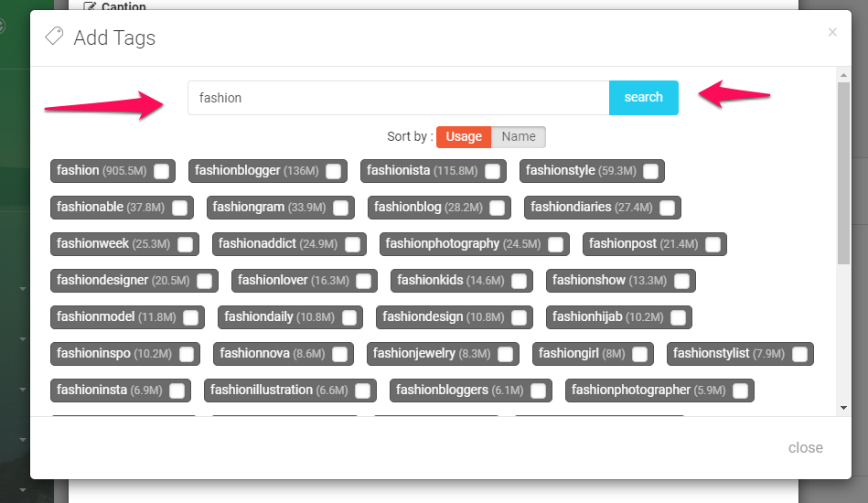Tick the fashionista (115.8M) checkbox
Screen dimensions: 868x503
[x=492, y=171]
